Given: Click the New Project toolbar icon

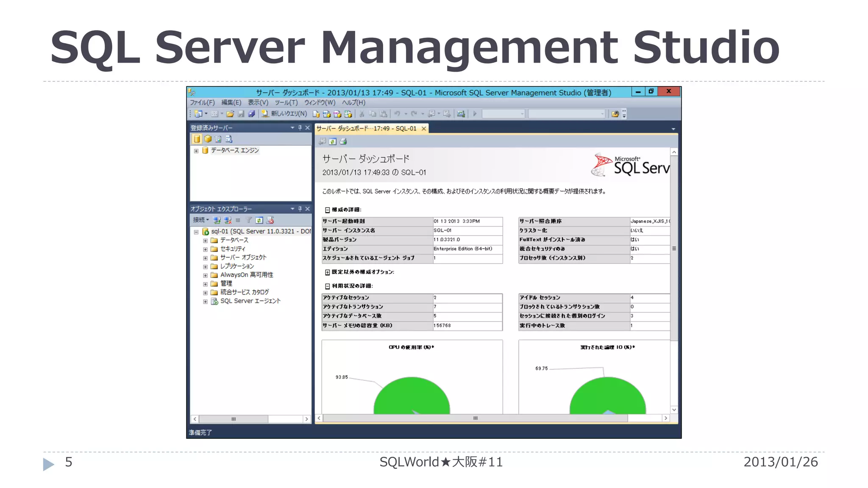Looking at the screenshot, I should coord(198,114).
